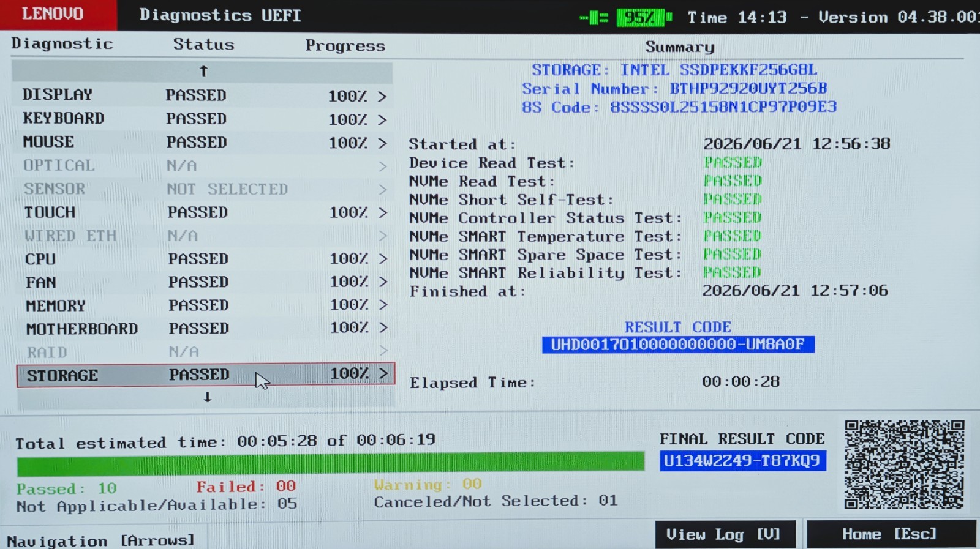
Task: Click the Status column header
Action: click(x=203, y=45)
